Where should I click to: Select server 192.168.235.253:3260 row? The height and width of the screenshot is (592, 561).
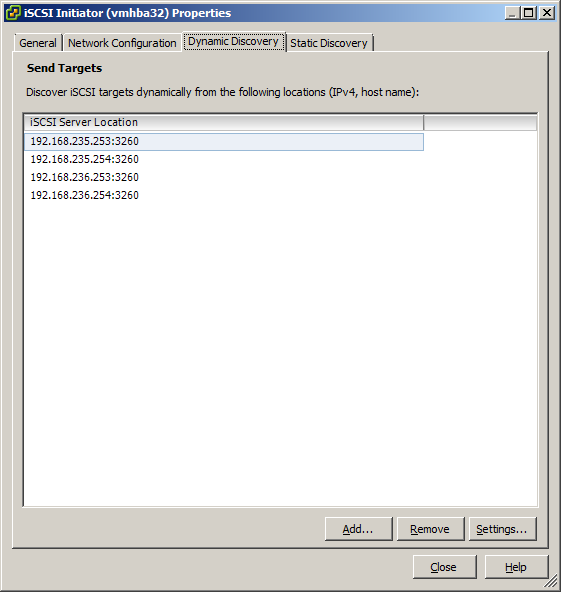(x=224, y=142)
